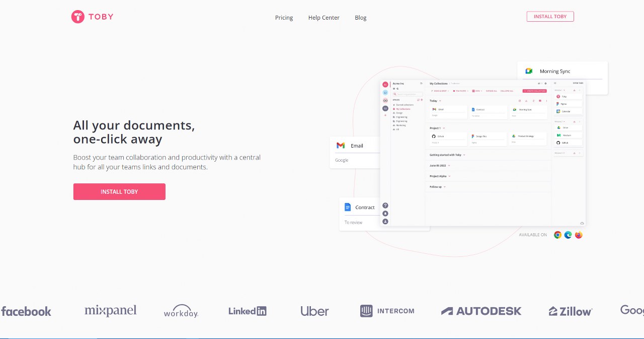Click the Firefox browser icon
The height and width of the screenshot is (339, 644).
point(579,235)
